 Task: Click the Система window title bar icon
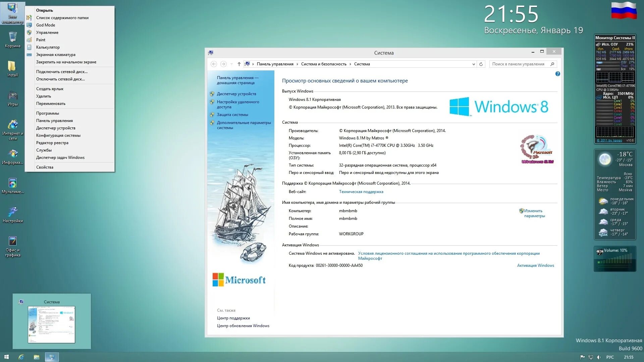pyautogui.click(x=211, y=53)
